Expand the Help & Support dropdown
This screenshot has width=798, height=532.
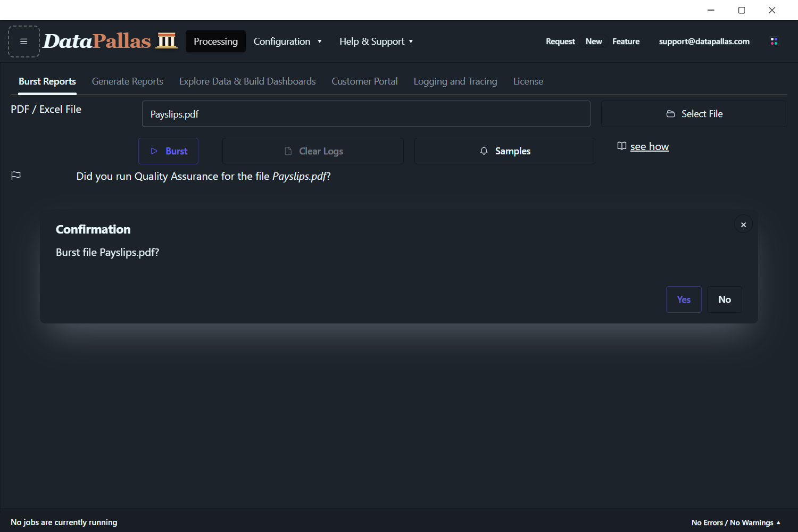tap(376, 41)
